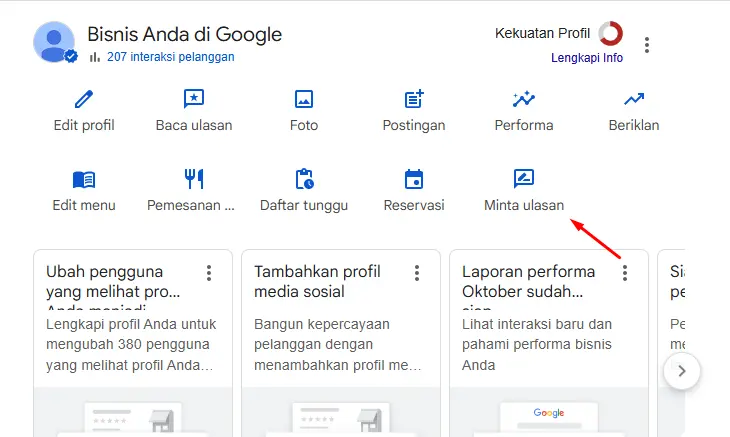This screenshot has width=730, height=437.
Task: Open the Laporan performa Oktober card
Action: pos(549,343)
